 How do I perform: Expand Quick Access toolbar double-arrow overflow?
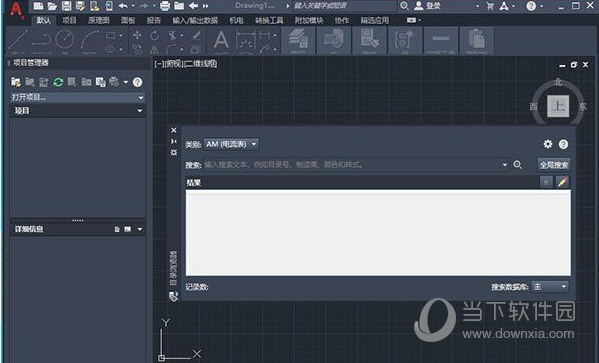tap(206, 6)
